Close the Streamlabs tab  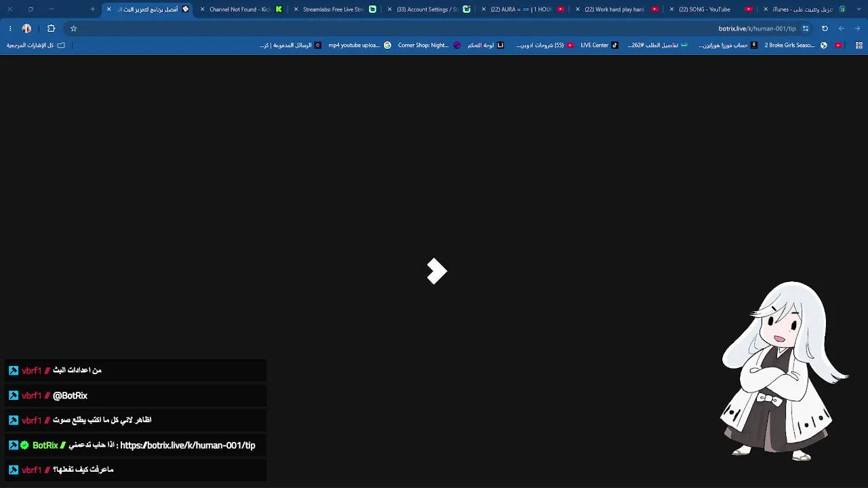(296, 9)
